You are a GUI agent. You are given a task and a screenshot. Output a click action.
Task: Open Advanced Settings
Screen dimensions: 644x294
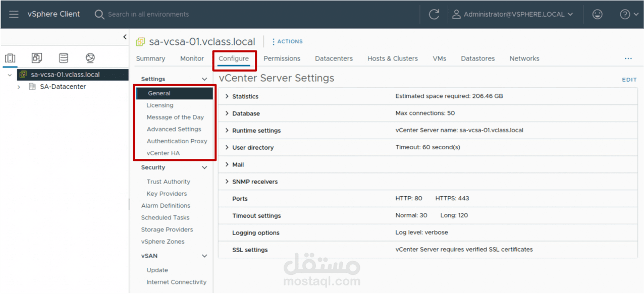[x=174, y=130]
